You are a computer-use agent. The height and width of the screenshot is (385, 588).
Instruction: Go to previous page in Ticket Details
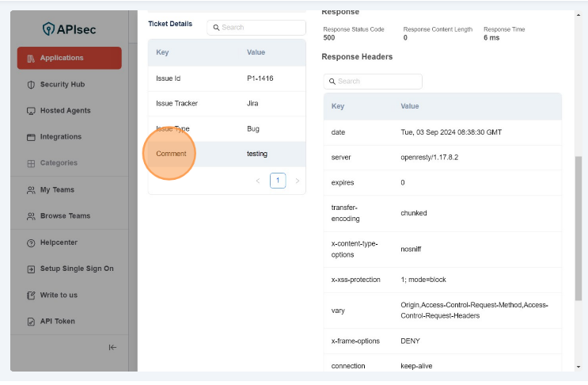pyautogui.click(x=258, y=181)
